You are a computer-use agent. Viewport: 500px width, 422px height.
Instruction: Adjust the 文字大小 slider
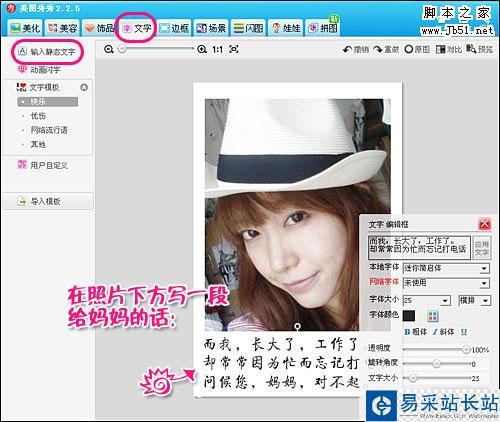pos(412,378)
